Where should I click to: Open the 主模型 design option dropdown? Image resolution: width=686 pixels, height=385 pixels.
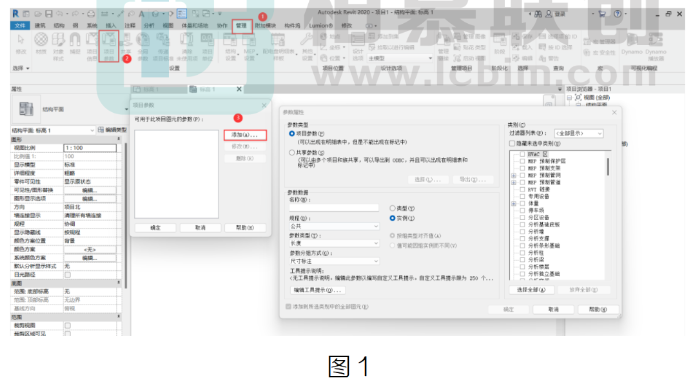pos(400,58)
